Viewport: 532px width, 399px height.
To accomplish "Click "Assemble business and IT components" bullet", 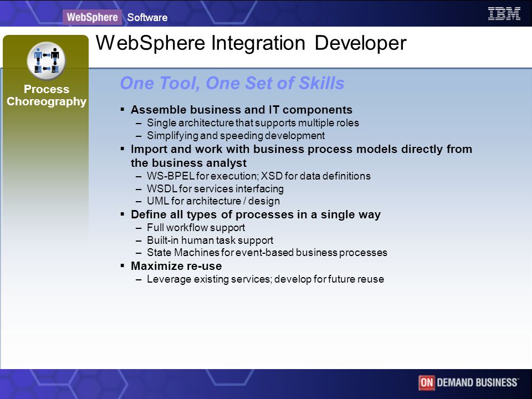I will [242, 110].
